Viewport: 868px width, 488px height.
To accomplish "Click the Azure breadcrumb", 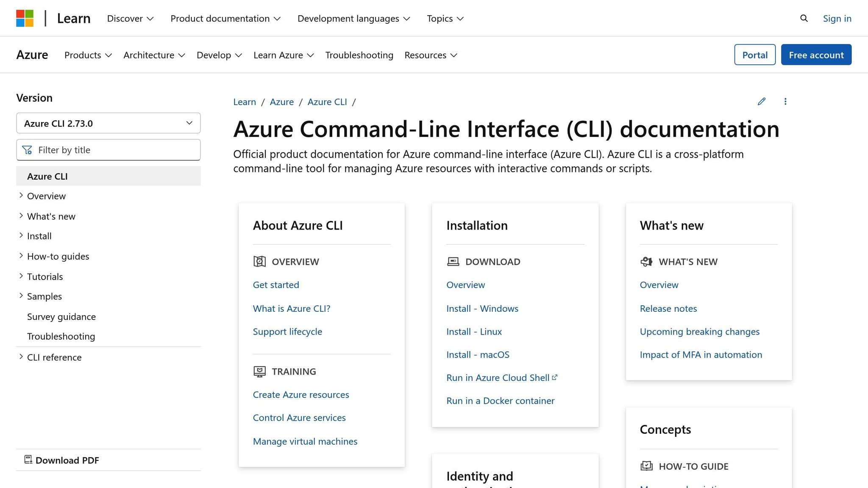I will (282, 102).
